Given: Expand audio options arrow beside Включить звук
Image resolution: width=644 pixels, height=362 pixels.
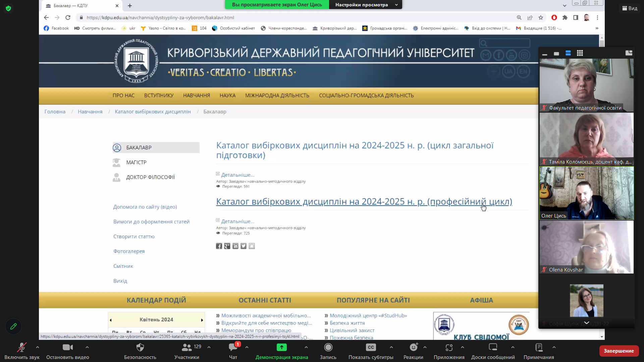Looking at the screenshot, I should [x=38, y=347].
